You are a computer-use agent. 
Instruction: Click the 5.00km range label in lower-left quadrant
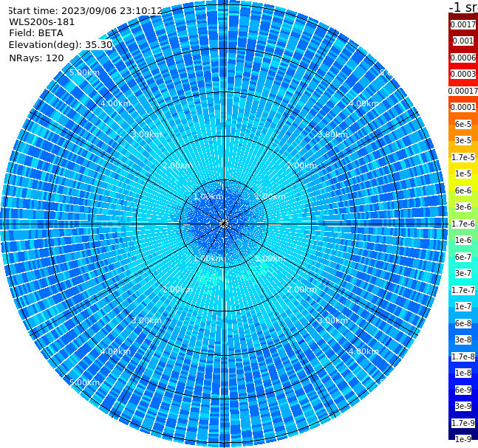[84, 382]
